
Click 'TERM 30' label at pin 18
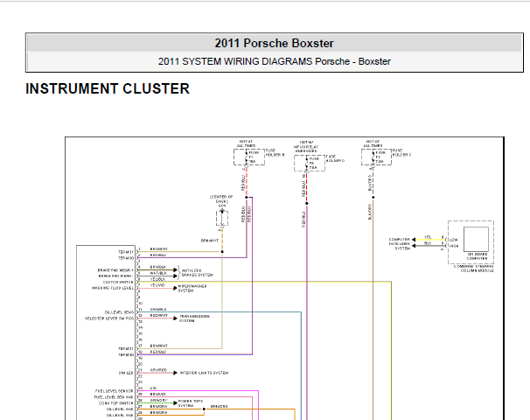[126, 354]
